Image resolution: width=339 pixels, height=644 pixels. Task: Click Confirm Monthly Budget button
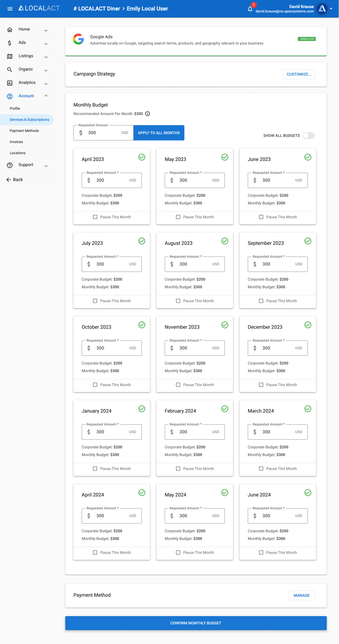(x=196, y=623)
